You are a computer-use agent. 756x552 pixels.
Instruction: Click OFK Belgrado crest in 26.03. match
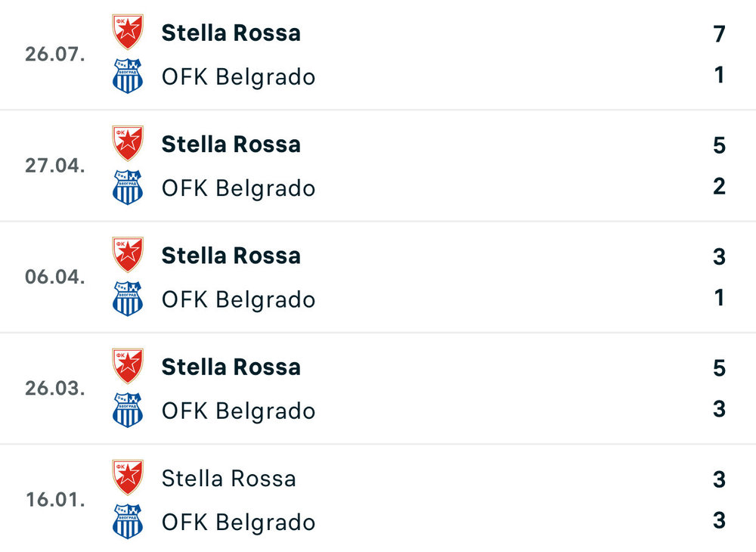(127, 411)
